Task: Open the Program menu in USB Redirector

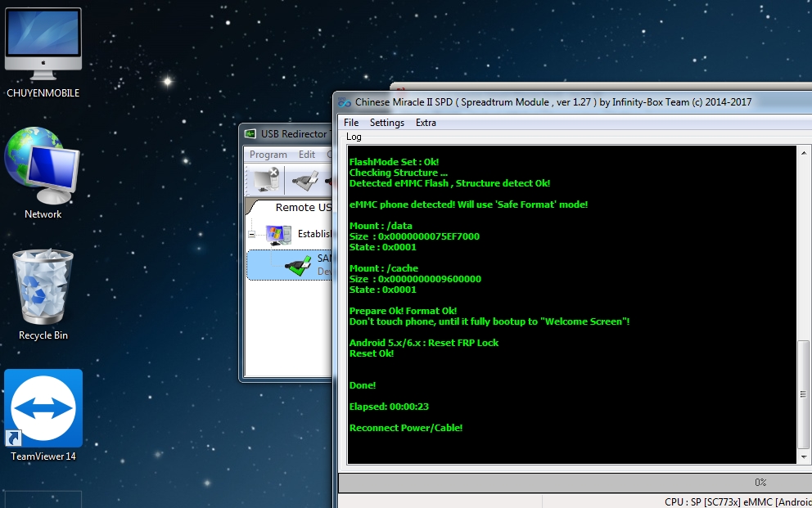Action: pyautogui.click(x=268, y=155)
